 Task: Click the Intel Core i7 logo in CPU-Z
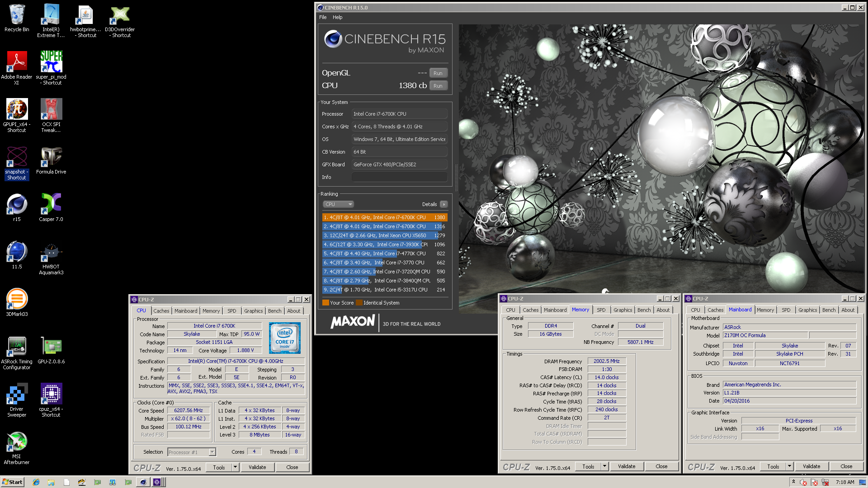285,338
